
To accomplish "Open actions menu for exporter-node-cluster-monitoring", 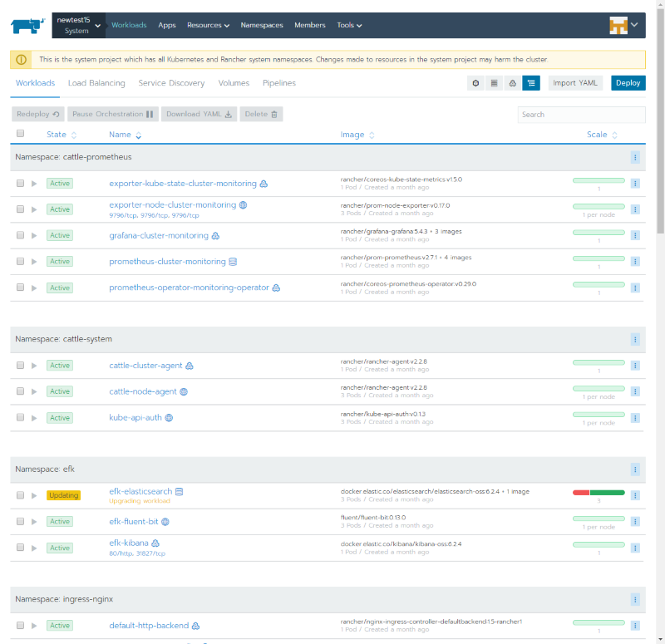I will point(635,209).
